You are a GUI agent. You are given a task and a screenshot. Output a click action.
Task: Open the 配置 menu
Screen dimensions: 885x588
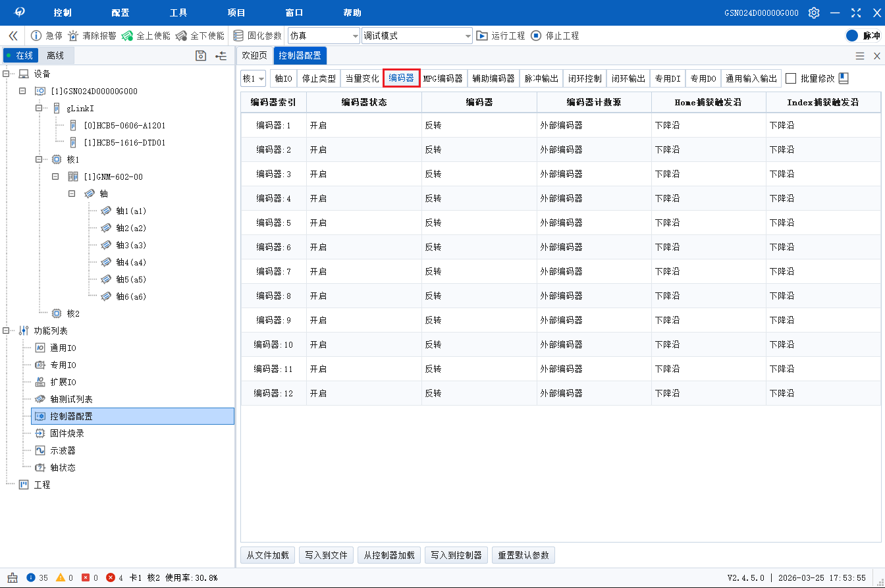pyautogui.click(x=122, y=12)
